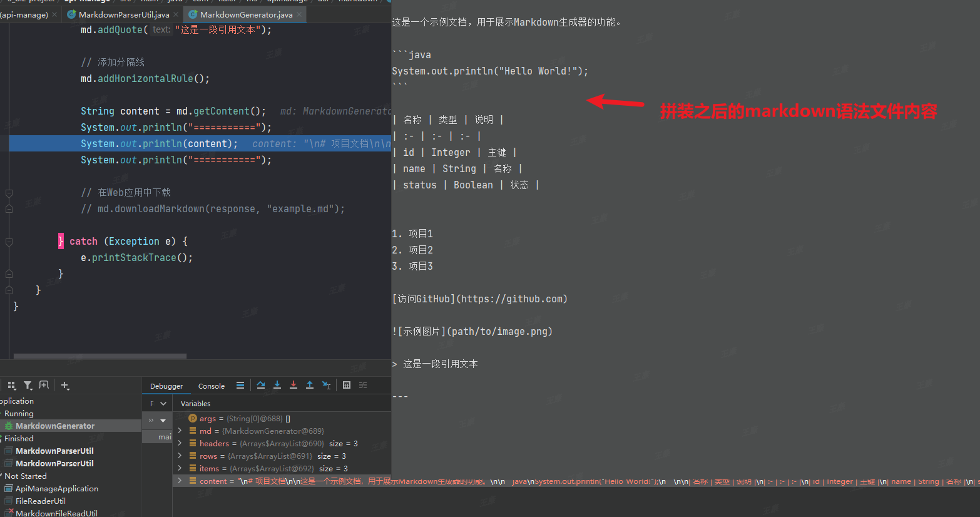This screenshot has height=517, width=980.
Task: Click the Open in New Tab services icon
Action: 44,386
